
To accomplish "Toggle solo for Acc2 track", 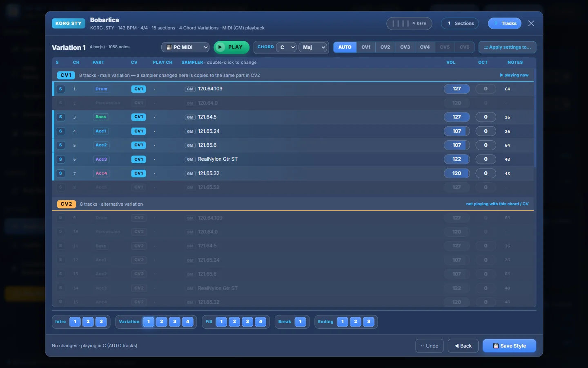I will [60, 145].
